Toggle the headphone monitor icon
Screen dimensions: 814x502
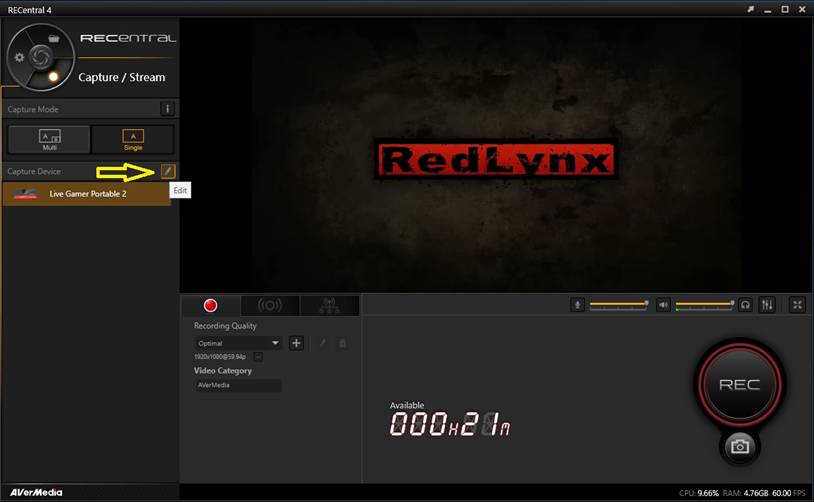tap(745, 305)
